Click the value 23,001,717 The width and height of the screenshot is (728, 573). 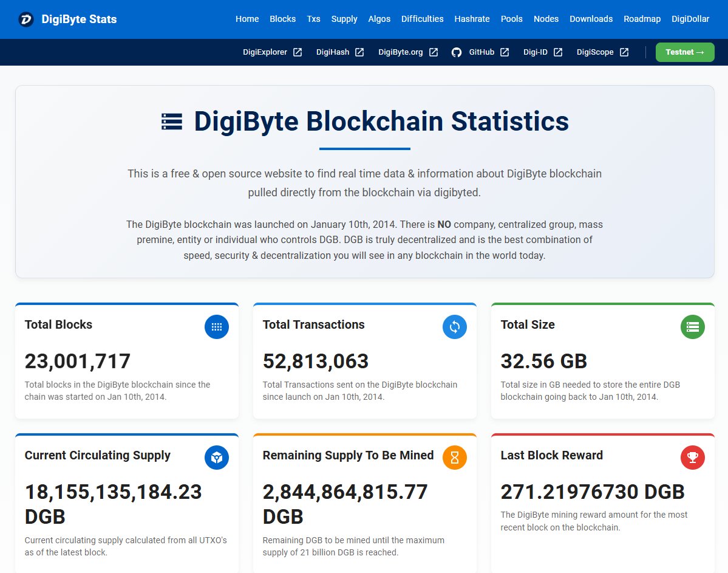78,361
